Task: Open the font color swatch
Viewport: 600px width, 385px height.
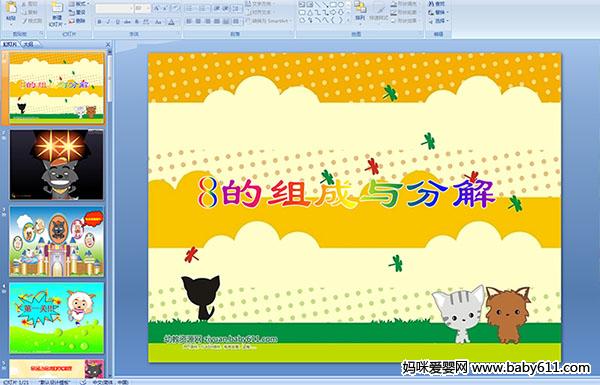Action: click(x=171, y=22)
